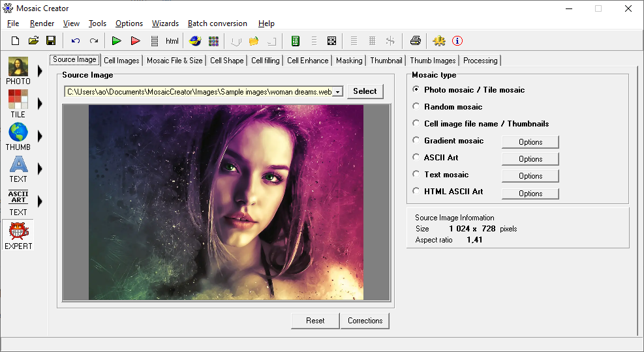Select the THUMB globe icon
The height and width of the screenshot is (352, 644).
(x=18, y=132)
